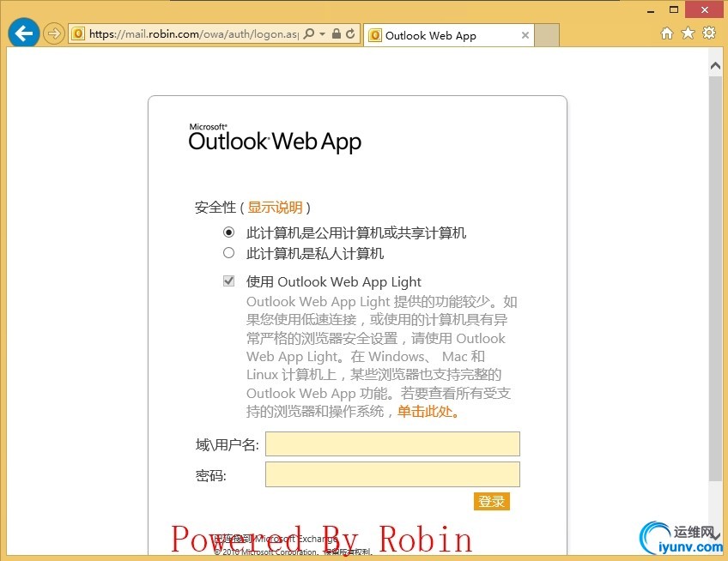Screen dimensions: 728x561
Task: Open Favorites star icon
Action: pos(688,33)
